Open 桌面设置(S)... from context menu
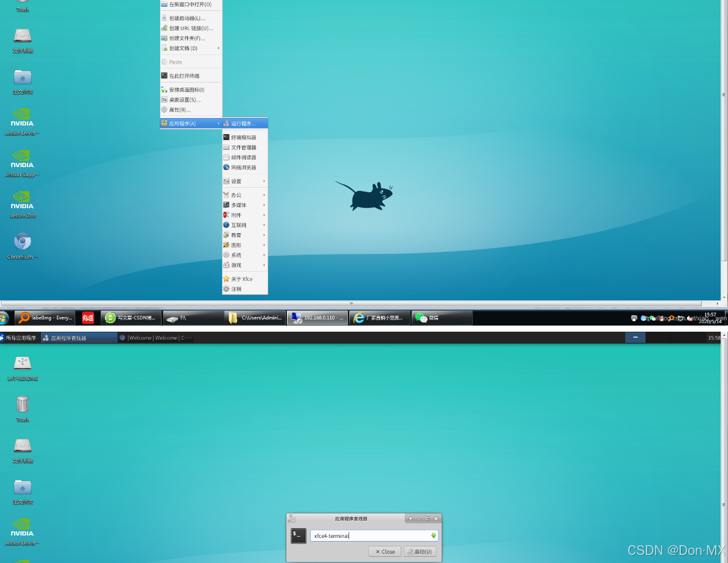 (x=191, y=100)
